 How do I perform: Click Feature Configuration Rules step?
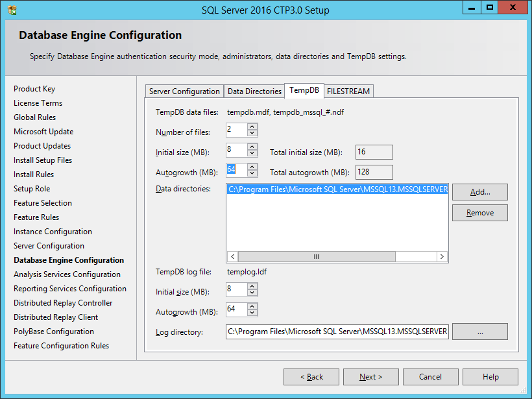click(x=61, y=346)
